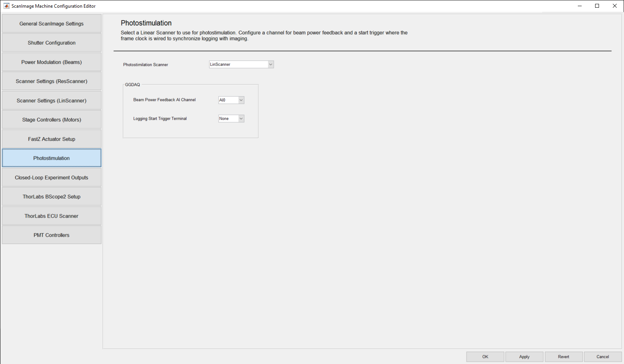Screen dimensions: 624x364
Task: Click the Photostimilation Scanner label
Action: coord(146,65)
